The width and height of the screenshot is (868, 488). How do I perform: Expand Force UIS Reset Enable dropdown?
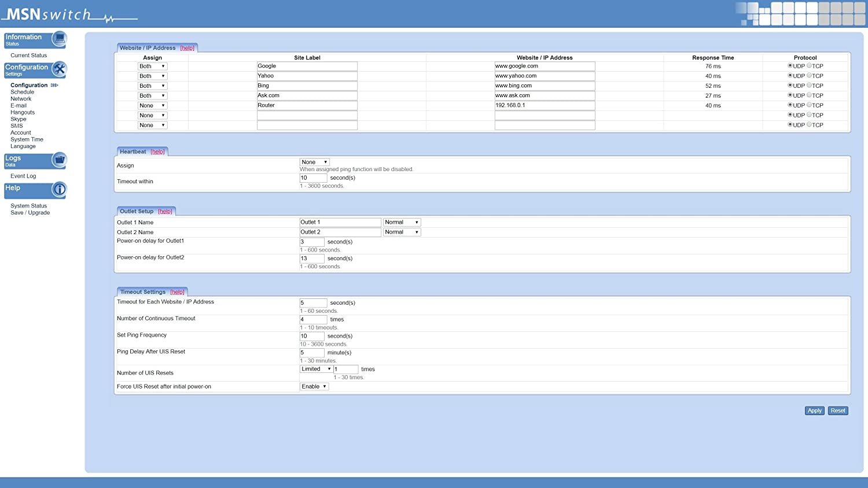click(x=314, y=387)
